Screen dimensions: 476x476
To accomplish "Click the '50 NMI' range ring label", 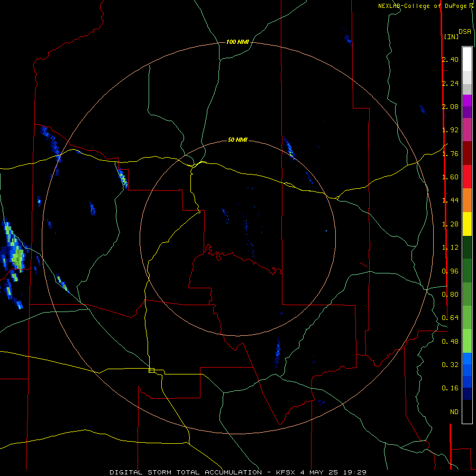I will (237, 140).
